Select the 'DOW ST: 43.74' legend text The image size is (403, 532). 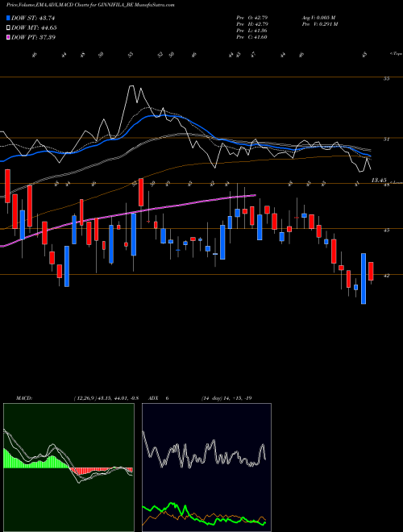[33, 18]
